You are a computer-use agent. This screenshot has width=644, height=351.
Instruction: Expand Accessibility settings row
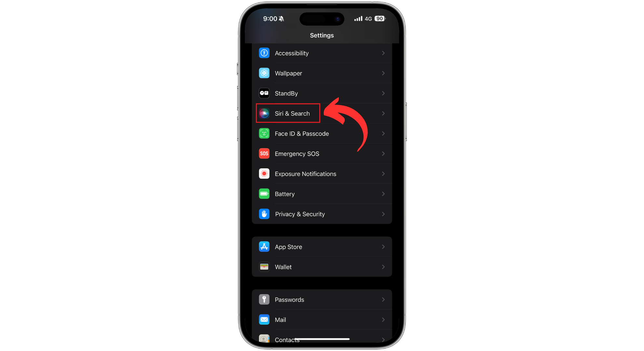pos(322,53)
